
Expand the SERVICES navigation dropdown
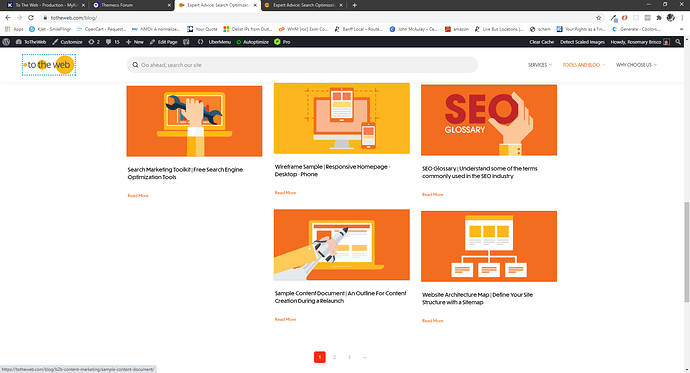tap(540, 65)
